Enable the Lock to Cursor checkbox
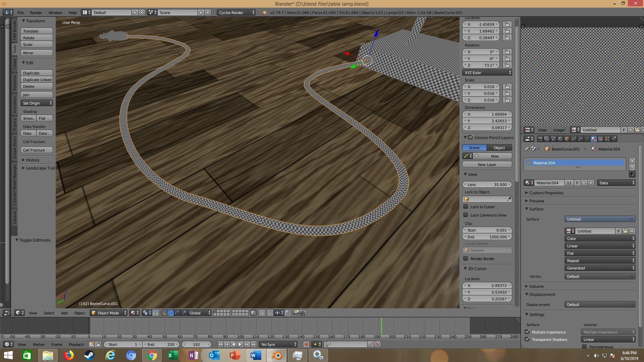 pos(466,207)
